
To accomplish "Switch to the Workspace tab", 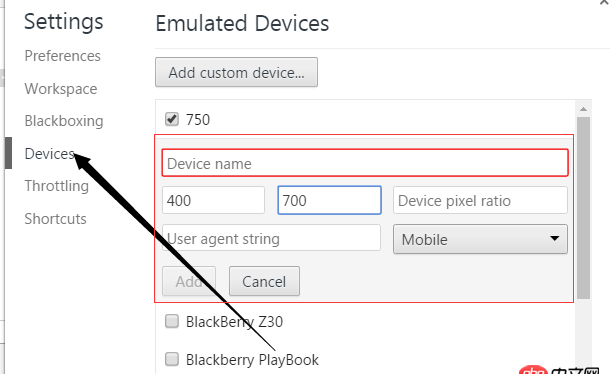I will pyautogui.click(x=61, y=89).
